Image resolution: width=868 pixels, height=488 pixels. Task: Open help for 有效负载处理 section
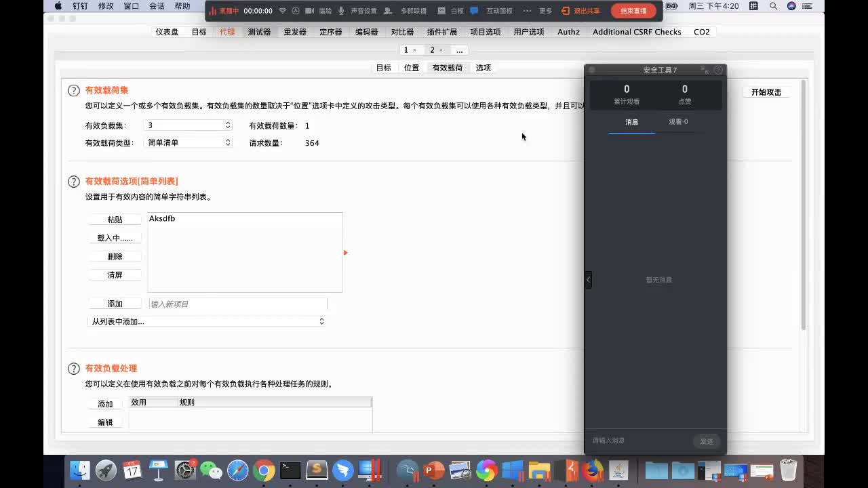coord(74,369)
